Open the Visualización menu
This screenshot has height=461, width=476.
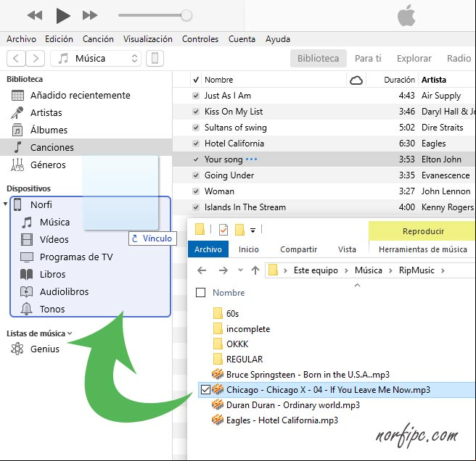point(148,39)
